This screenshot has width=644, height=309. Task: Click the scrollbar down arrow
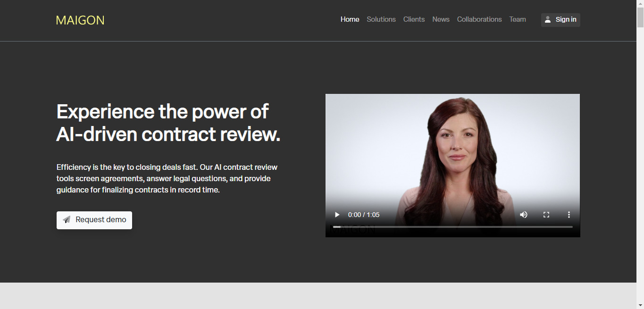pos(640,305)
